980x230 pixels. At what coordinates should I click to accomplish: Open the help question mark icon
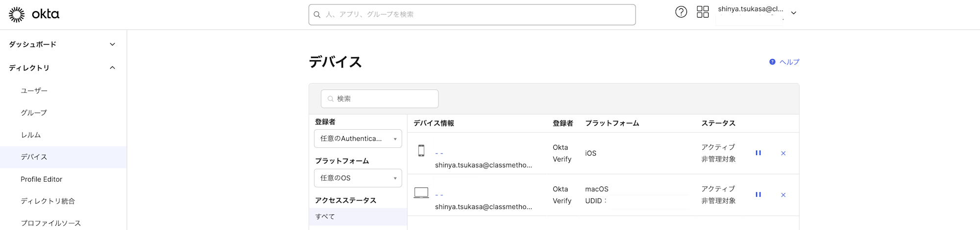tap(681, 12)
